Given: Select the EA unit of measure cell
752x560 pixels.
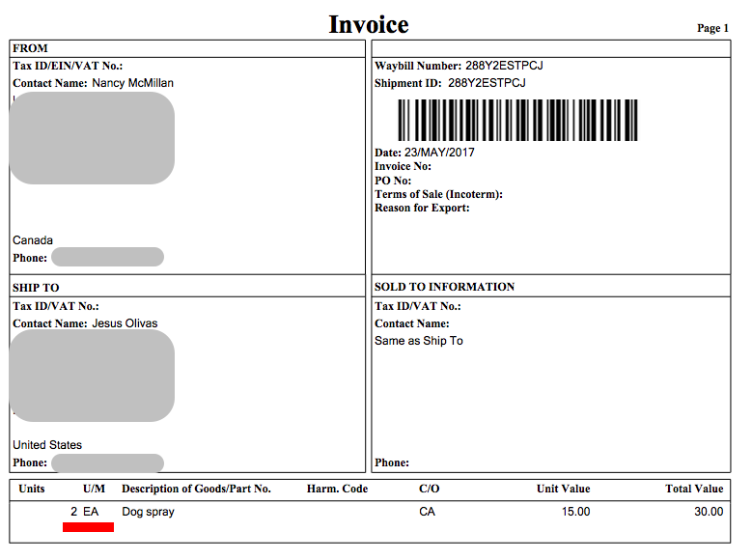Looking at the screenshot, I should 91,512.
